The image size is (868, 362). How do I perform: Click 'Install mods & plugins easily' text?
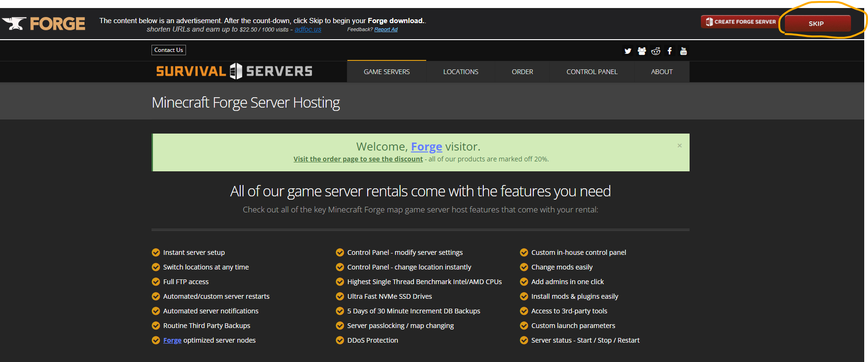point(575,296)
